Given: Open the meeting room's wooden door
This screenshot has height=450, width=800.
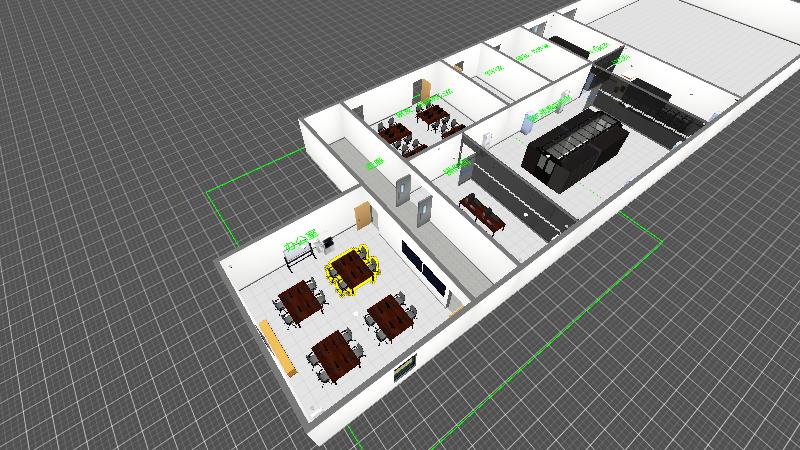Looking at the screenshot, I should click(x=424, y=91).
